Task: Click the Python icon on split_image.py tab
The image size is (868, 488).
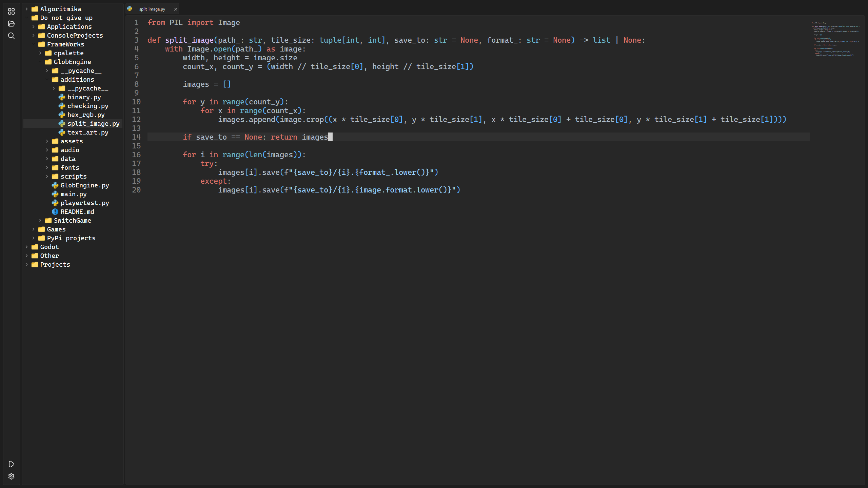Action: click(130, 9)
